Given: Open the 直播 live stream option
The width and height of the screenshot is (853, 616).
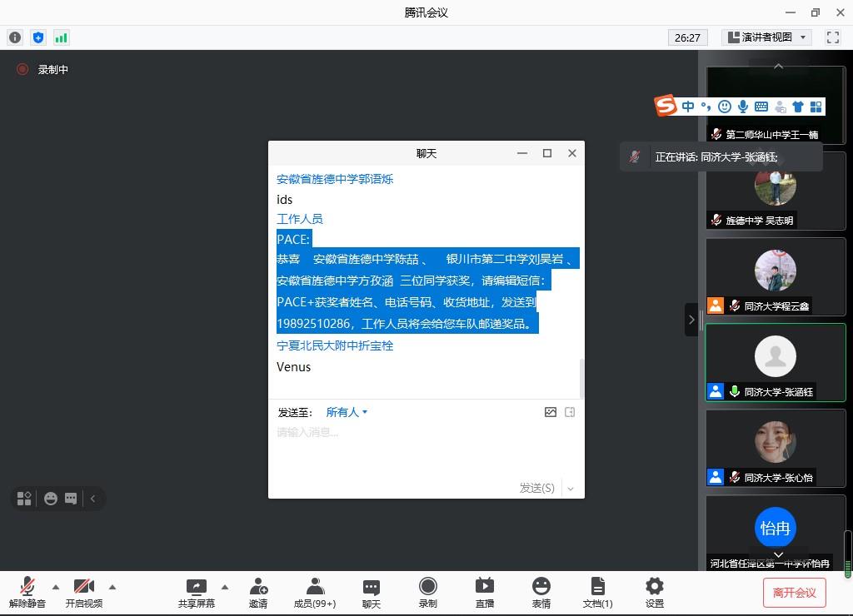Looking at the screenshot, I should pyautogui.click(x=485, y=593).
